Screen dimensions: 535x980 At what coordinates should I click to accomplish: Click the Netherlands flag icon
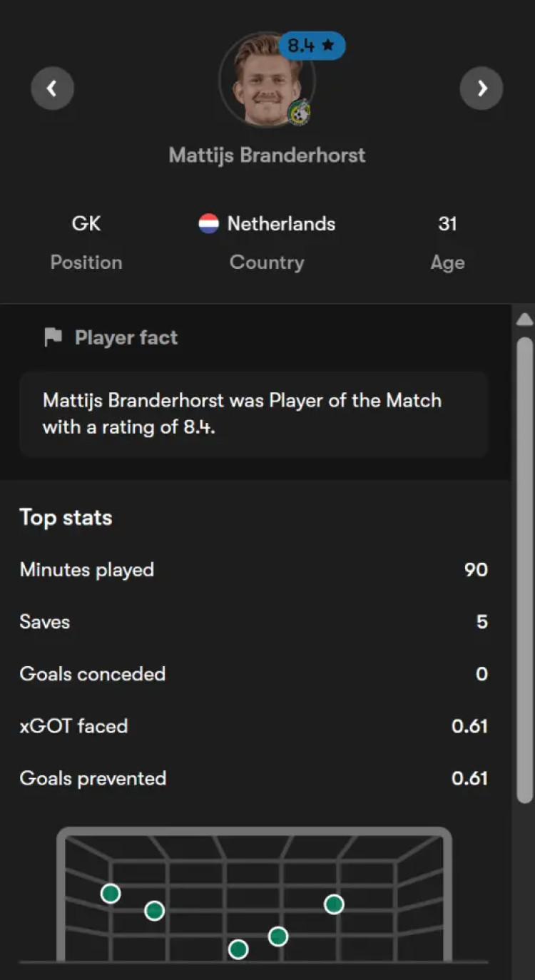click(208, 224)
